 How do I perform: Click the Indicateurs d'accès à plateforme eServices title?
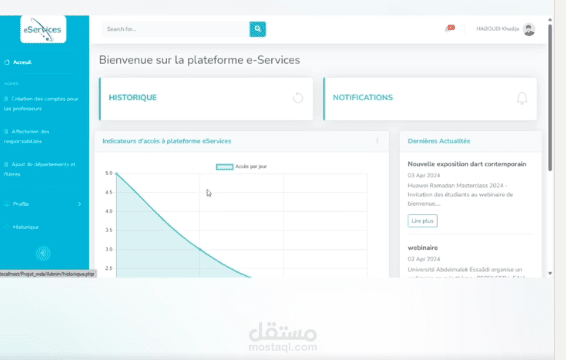[167, 141]
